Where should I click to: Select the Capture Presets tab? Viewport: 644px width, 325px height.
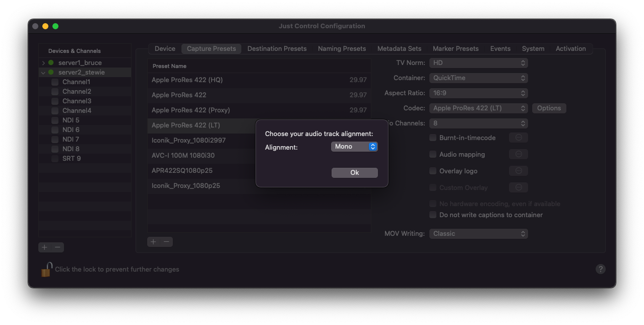click(x=211, y=49)
